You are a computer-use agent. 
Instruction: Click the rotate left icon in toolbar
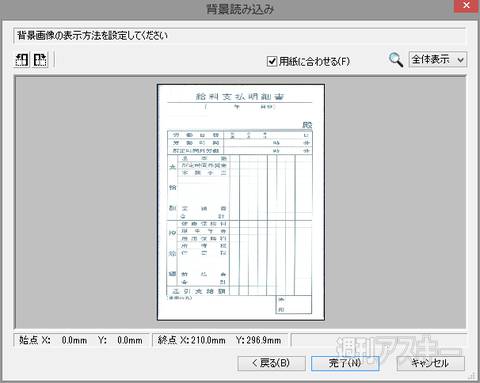22,60
